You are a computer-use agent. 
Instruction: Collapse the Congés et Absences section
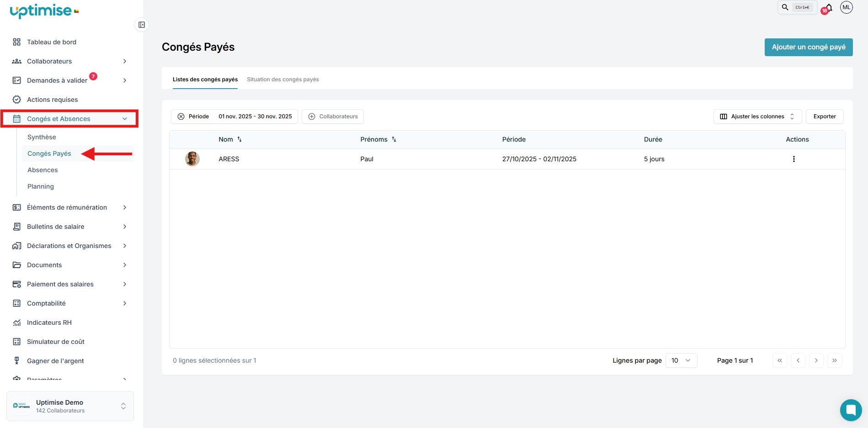click(124, 119)
